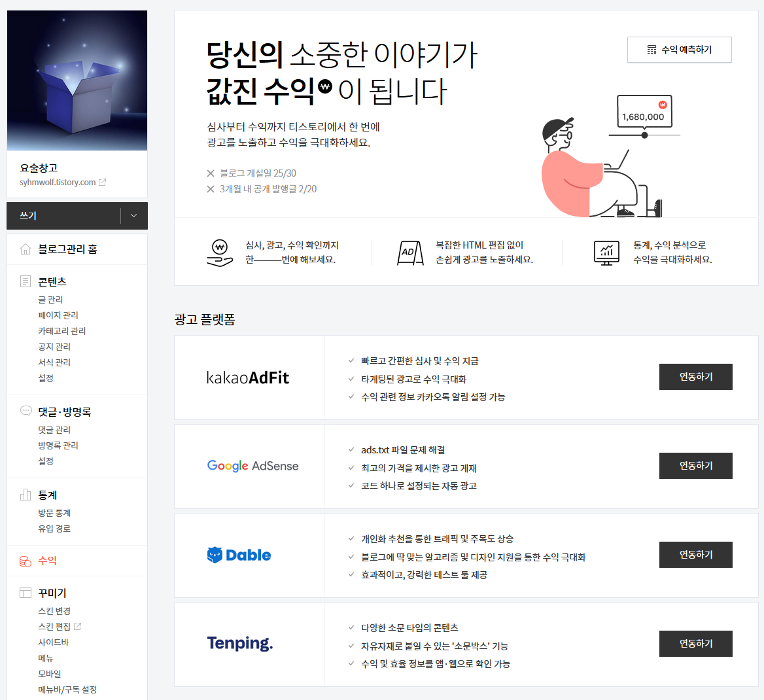Click the revenue slider handle in illustration

(645, 135)
